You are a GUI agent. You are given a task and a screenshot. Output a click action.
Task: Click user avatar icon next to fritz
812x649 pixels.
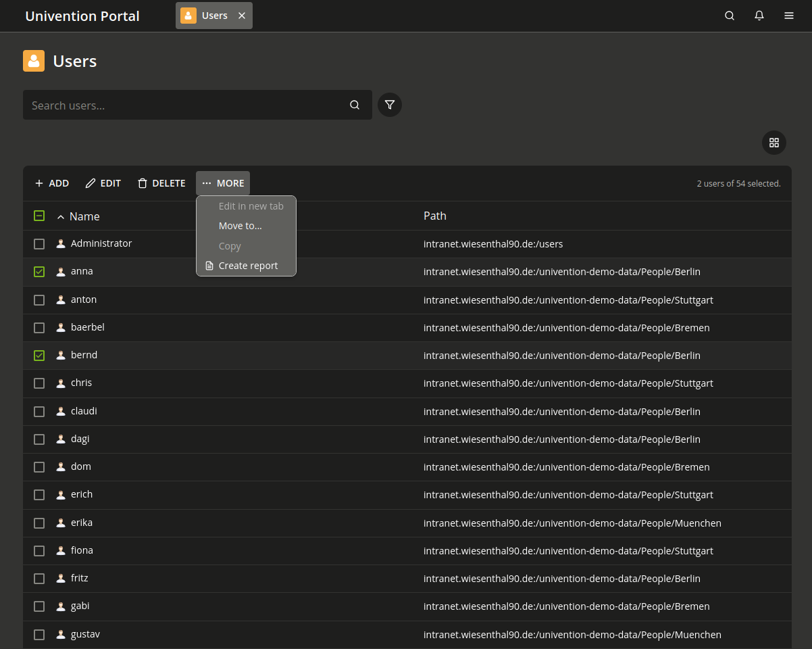point(61,579)
